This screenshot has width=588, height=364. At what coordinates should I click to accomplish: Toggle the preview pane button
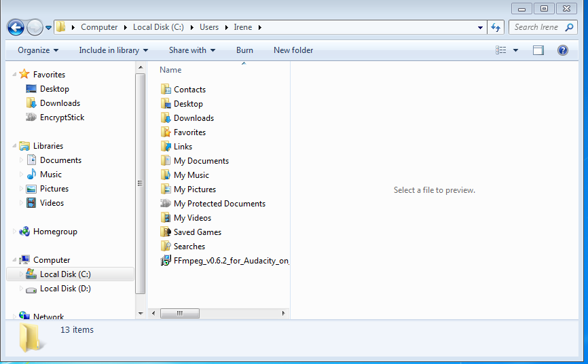(x=538, y=50)
